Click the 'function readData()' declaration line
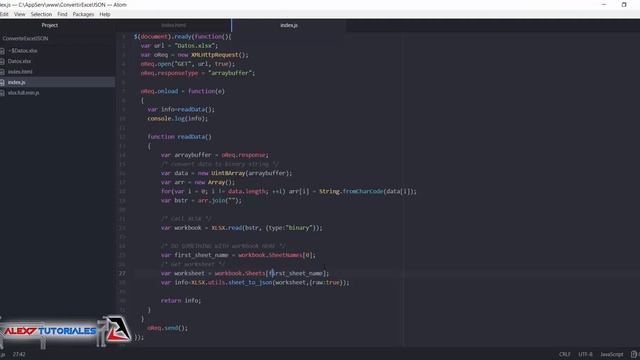Viewport: 640px width, 360px height. pyautogui.click(x=180, y=137)
